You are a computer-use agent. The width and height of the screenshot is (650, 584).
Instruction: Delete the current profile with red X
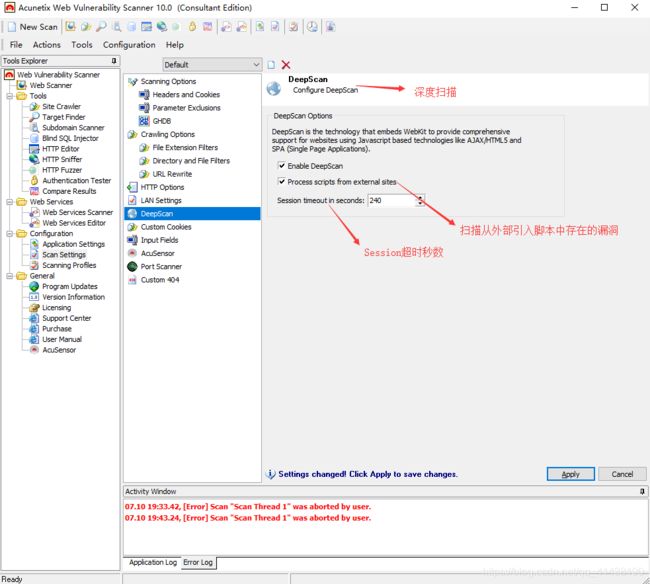pyautogui.click(x=286, y=65)
